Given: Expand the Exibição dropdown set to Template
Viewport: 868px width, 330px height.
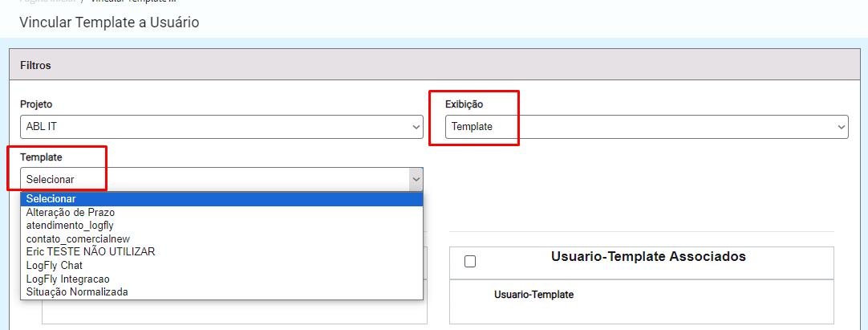Looking at the screenshot, I should 647,127.
